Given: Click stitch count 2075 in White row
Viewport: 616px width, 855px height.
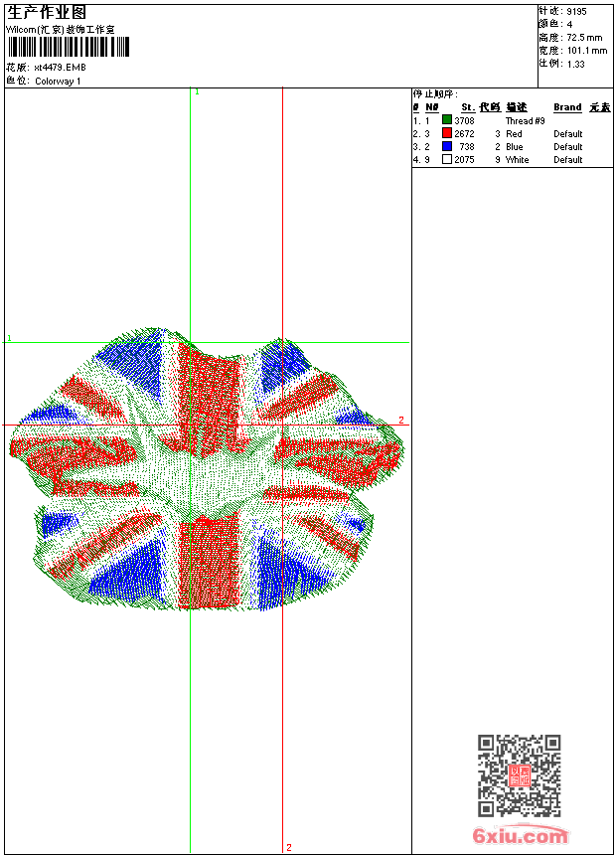Looking at the screenshot, I should pos(464,160).
